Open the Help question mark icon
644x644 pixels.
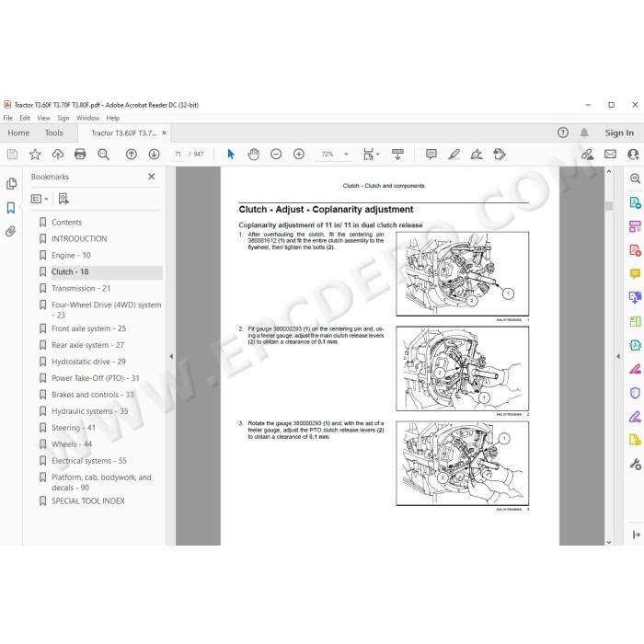tap(563, 132)
